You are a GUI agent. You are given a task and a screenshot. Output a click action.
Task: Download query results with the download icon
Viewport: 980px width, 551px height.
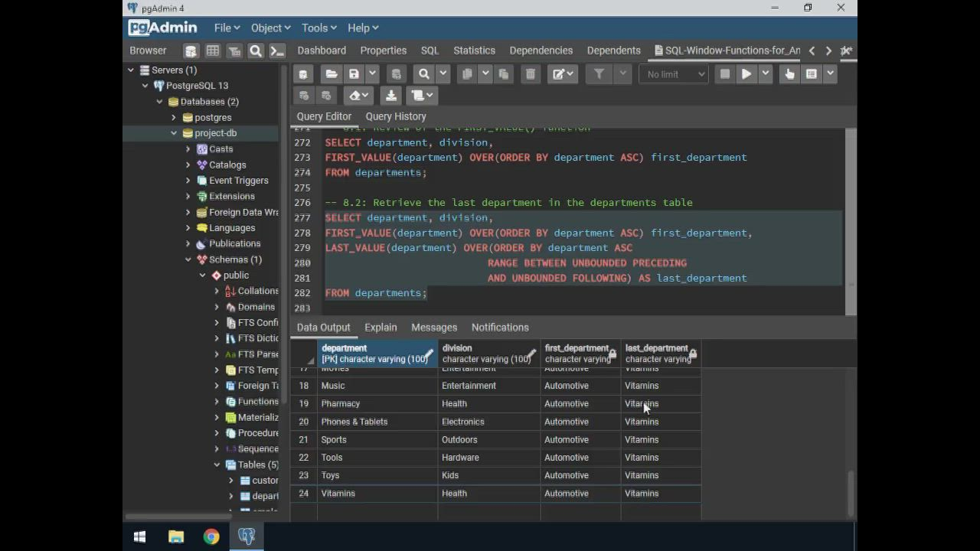390,96
